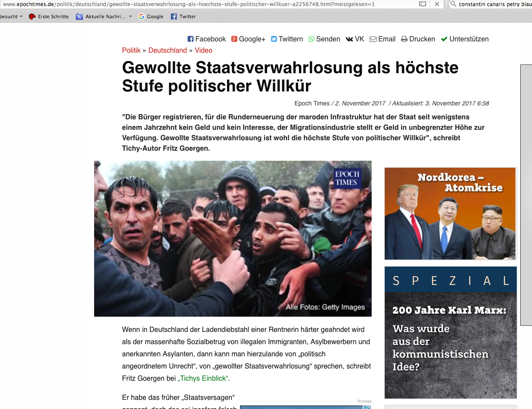Image resolution: width=532 pixels, height=409 pixels.
Task: Open the Spezial 200 Jahre Karl Marx banner
Action: pyautogui.click(x=451, y=332)
